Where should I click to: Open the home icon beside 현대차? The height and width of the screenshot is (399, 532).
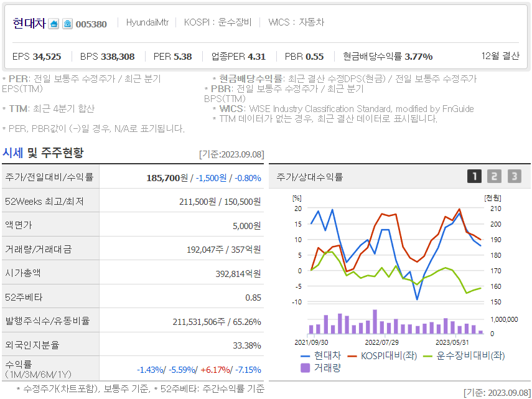[x=54, y=24]
